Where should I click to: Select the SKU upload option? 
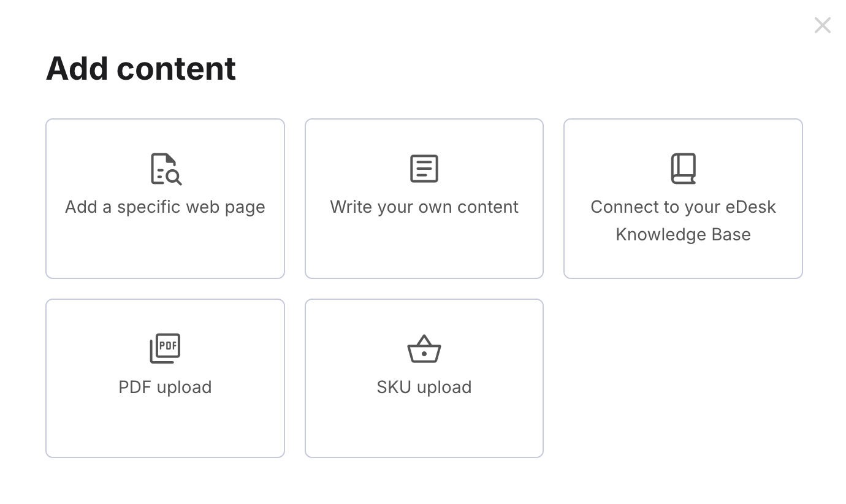(x=424, y=387)
